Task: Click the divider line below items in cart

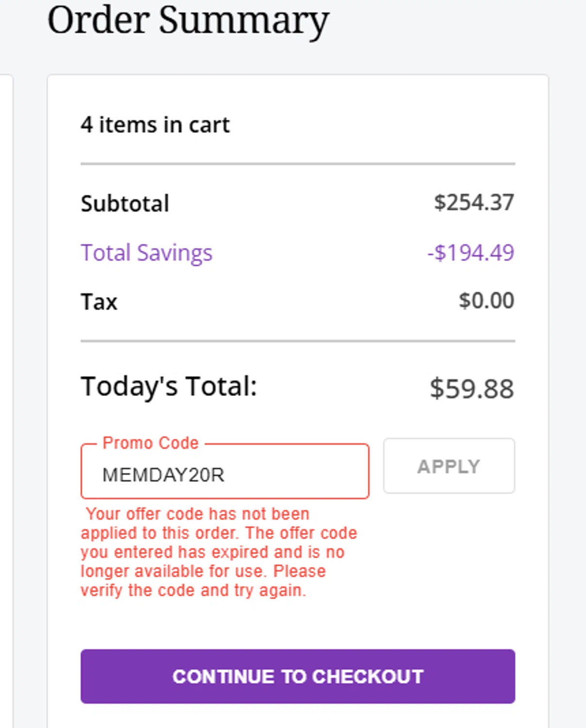Action: 297,164
